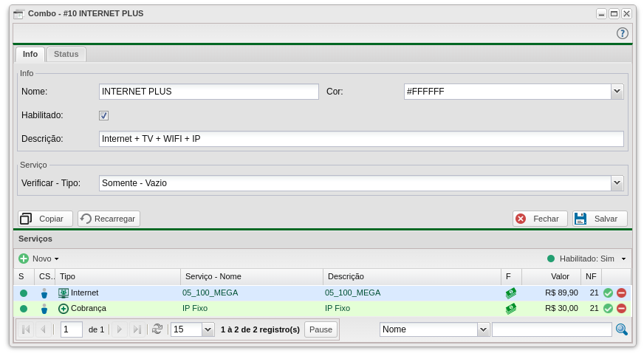Click red remove icon in IP Fixo row
This screenshot has width=644, height=359.
[621, 308]
